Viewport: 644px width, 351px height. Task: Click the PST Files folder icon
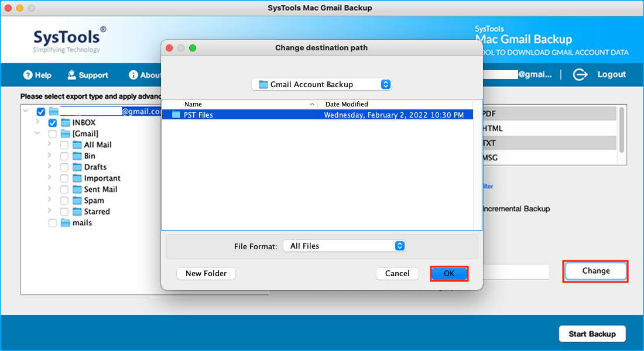click(x=176, y=115)
